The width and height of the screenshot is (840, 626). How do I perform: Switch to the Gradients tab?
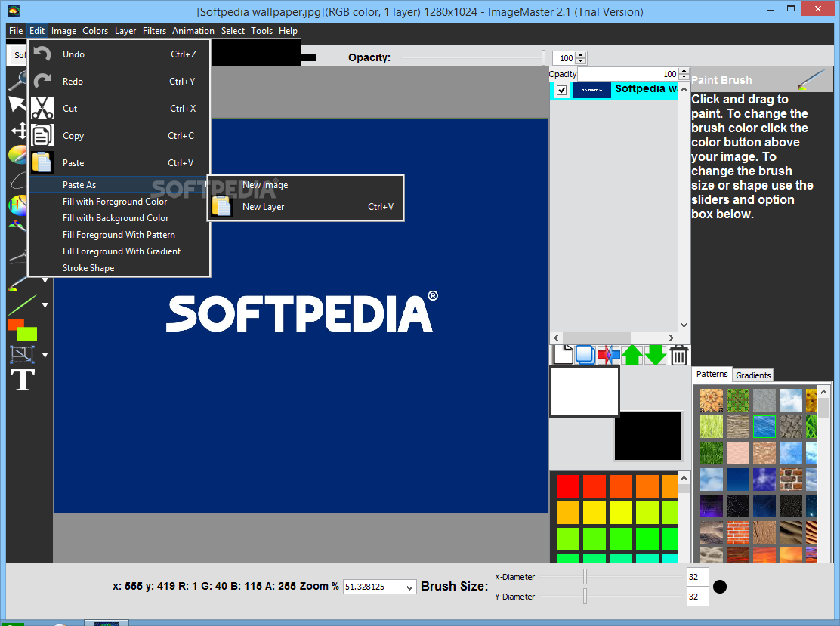pyautogui.click(x=753, y=375)
